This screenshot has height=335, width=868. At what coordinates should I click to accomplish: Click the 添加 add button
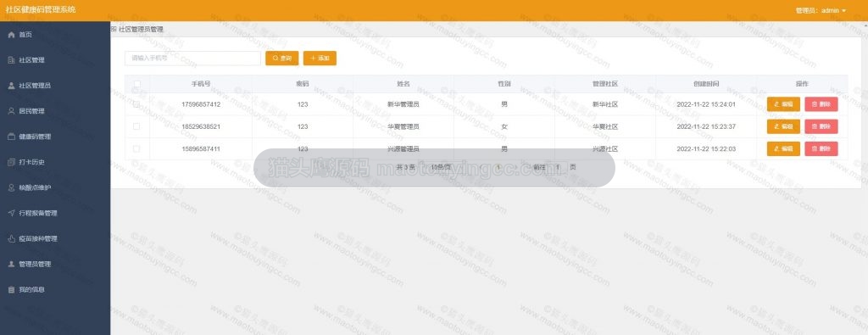click(x=320, y=59)
